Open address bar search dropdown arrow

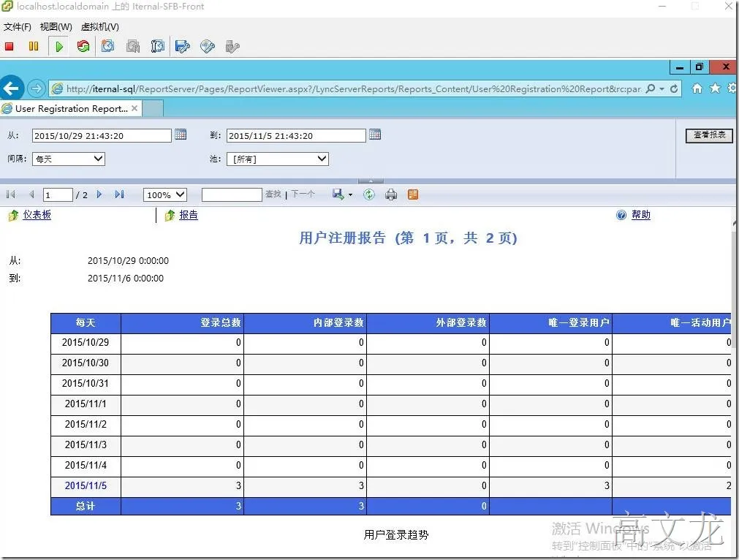pos(662,88)
